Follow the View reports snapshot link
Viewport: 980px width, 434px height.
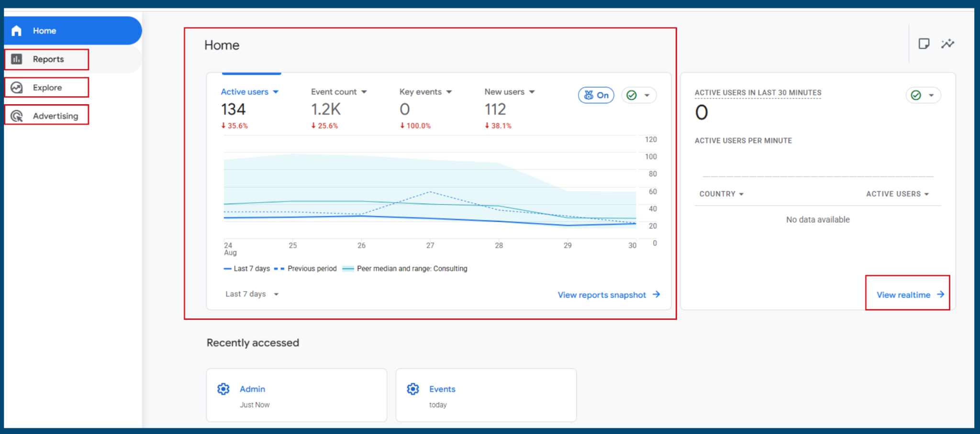(x=609, y=295)
